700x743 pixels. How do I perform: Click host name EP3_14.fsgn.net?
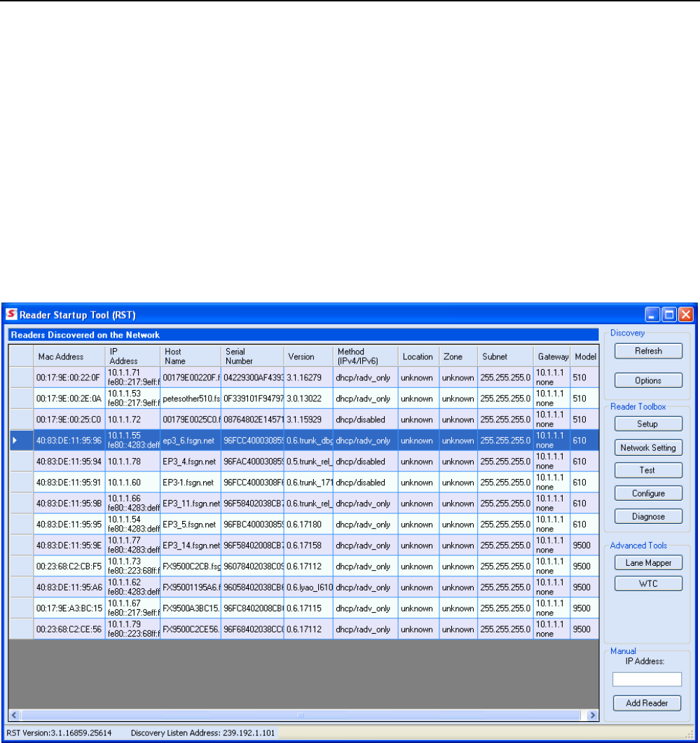coord(191,546)
